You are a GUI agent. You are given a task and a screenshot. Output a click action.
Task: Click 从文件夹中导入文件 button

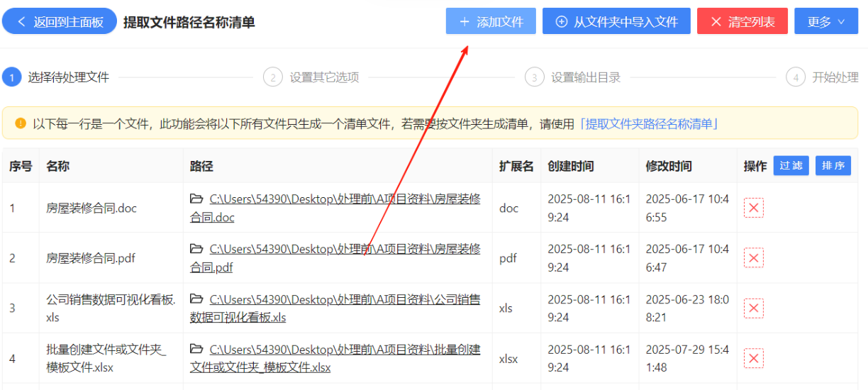616,22
